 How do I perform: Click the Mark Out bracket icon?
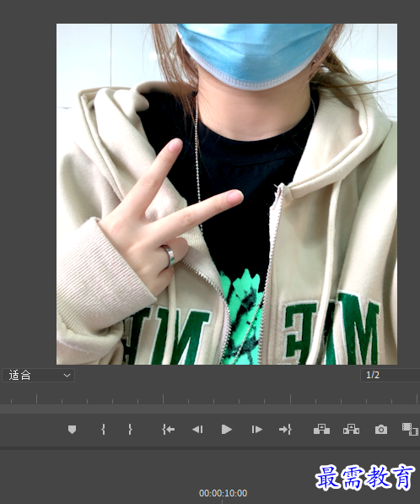[130, 430]
